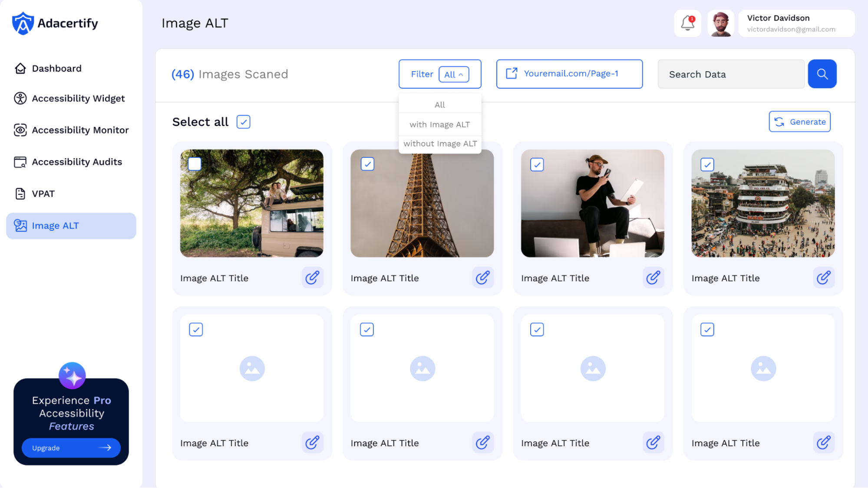
Task: Click edit icon on fourth placeholder card
Action: point(824,442)
